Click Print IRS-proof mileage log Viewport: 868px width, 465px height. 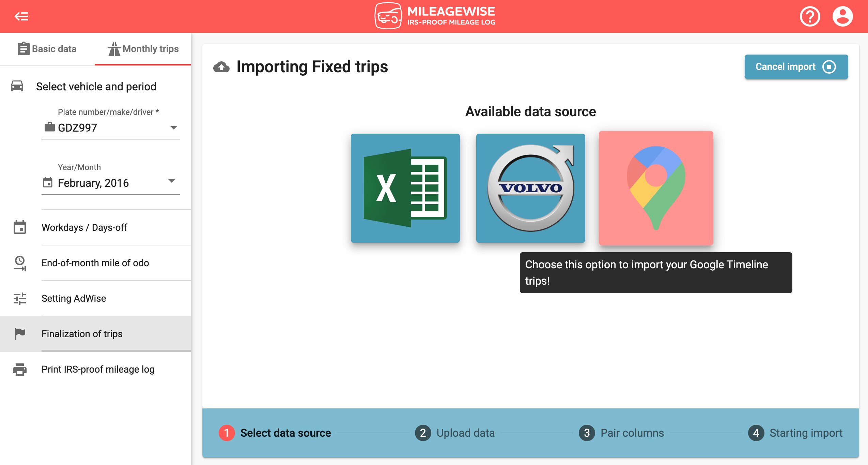(x=97, y=369)
